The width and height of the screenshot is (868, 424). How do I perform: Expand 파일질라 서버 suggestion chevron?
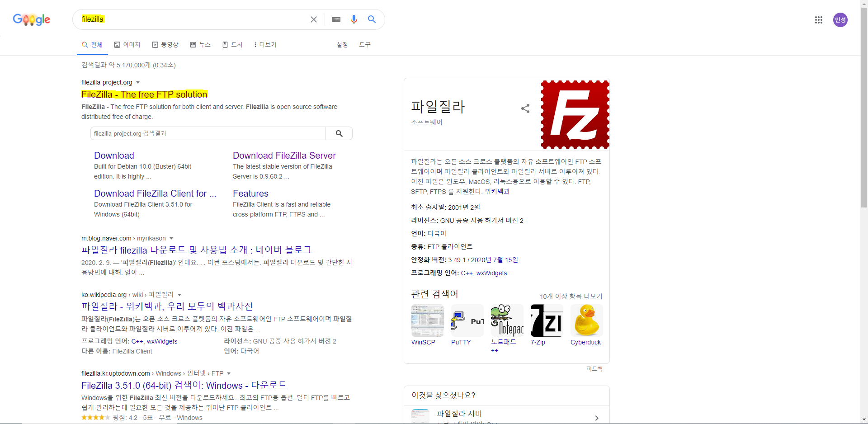click(x=597, y=418)
